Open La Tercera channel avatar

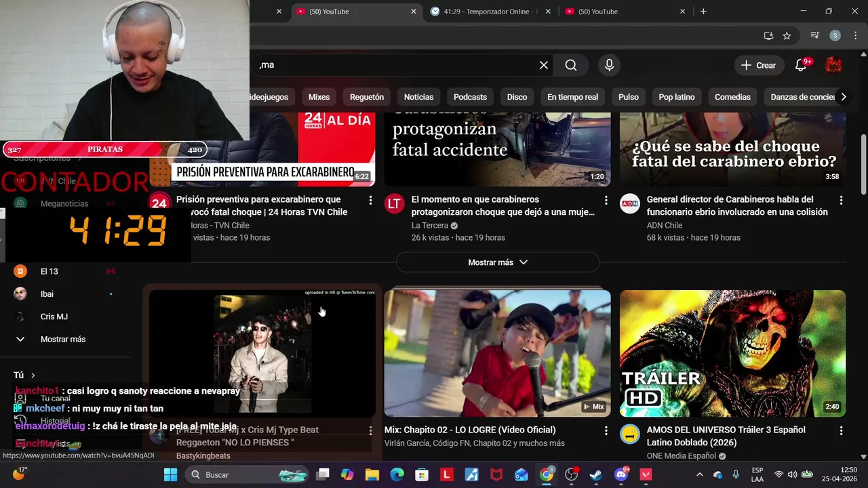click(x=394, y=203)
